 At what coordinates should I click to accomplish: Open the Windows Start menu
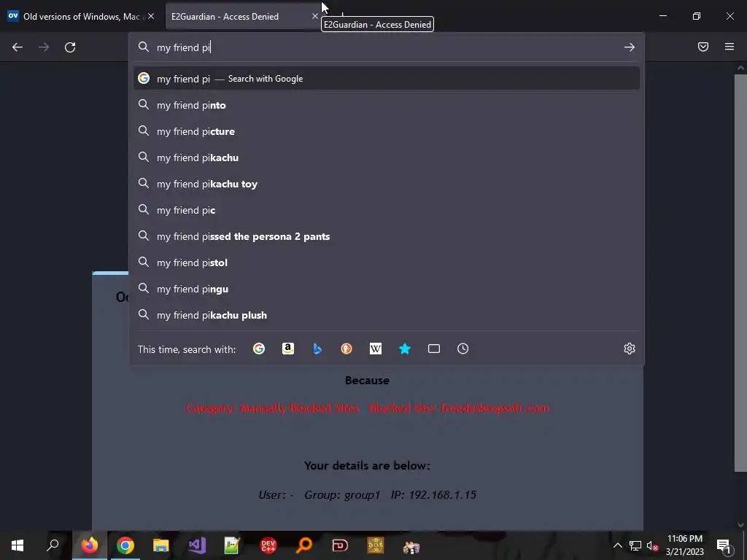pos(18,545)
